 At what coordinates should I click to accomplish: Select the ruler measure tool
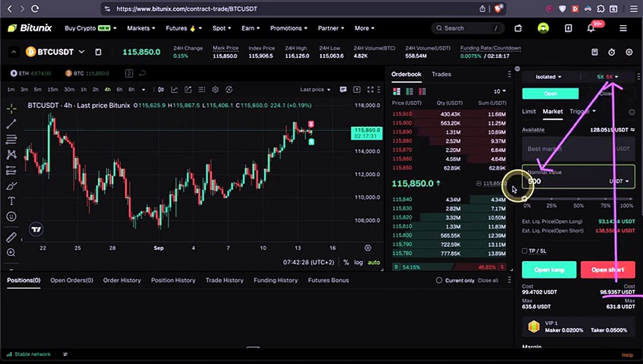11,238
